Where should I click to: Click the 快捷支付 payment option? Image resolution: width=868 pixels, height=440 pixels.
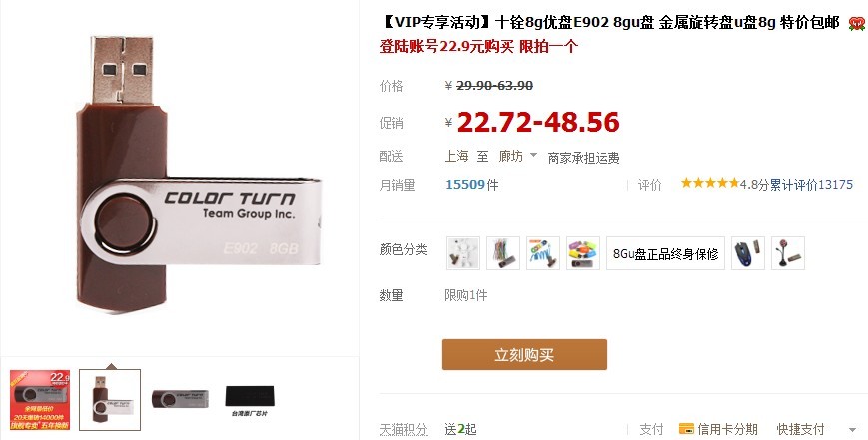800,429
